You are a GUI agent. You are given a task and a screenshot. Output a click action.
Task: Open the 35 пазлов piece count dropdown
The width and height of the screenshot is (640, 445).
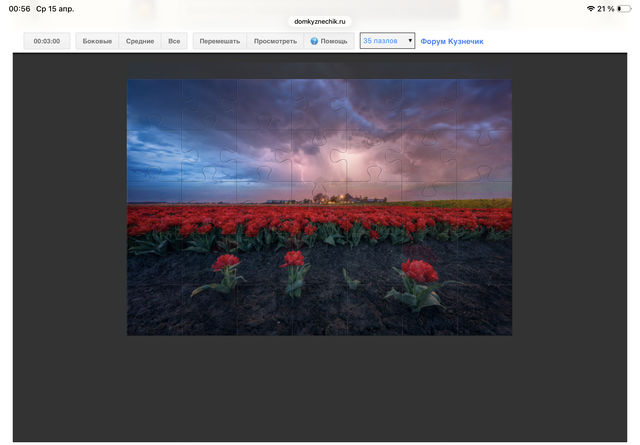pos(387,41)
